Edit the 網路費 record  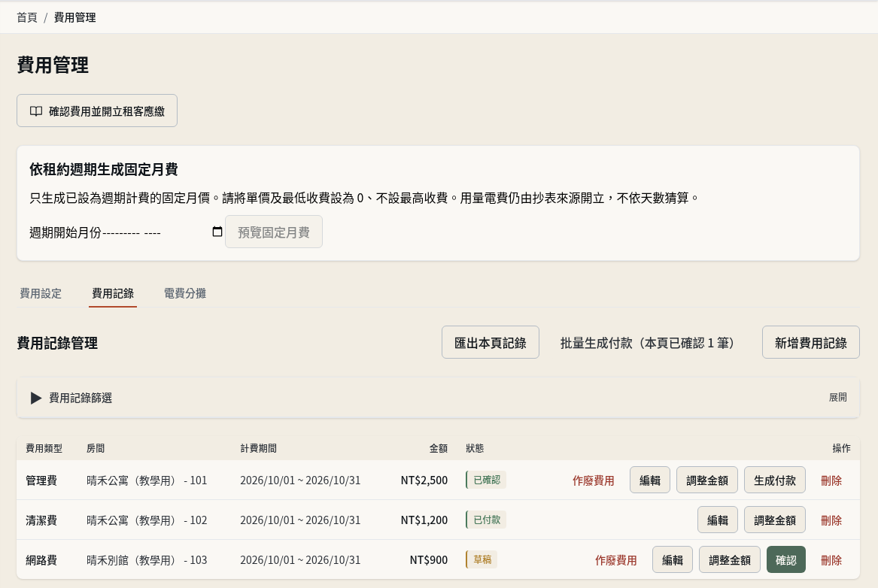pyautogui.click(x=673, y=559)
